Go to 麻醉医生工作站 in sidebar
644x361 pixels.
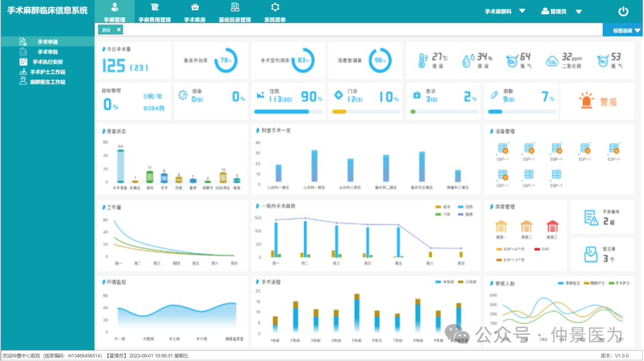[x=48, y=82]
